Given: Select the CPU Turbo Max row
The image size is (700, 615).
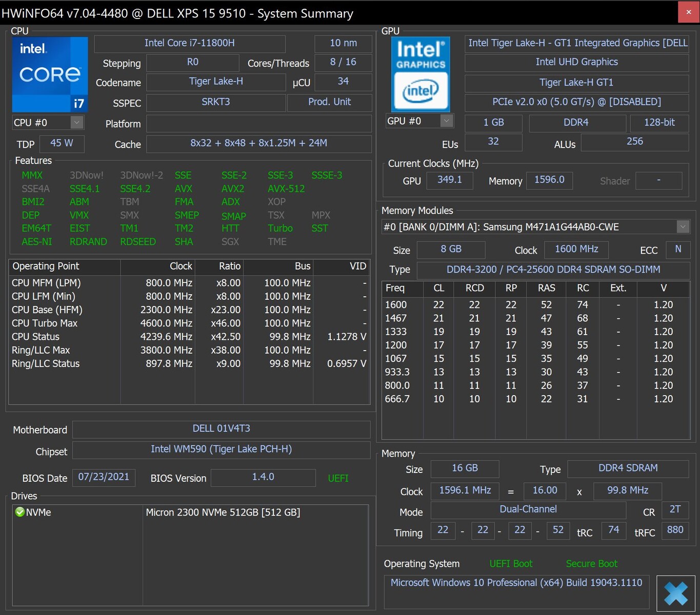Looking at the screenshot, I should (45, 323).
